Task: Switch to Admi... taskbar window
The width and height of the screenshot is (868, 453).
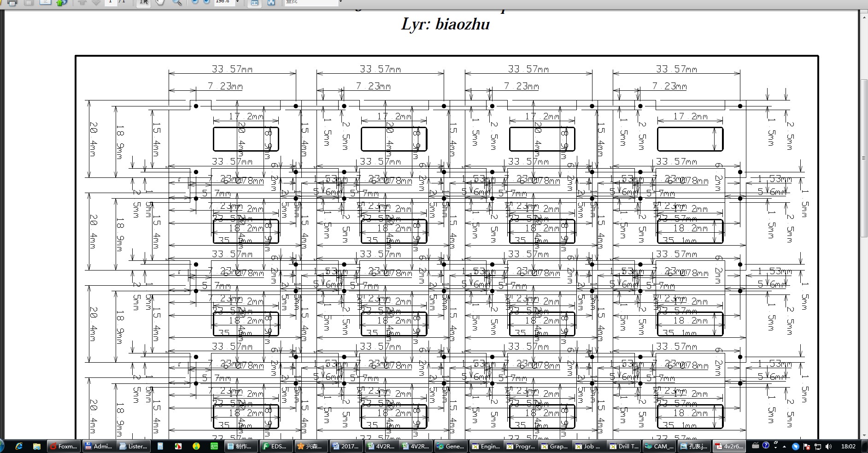Action: click(99, 446)
